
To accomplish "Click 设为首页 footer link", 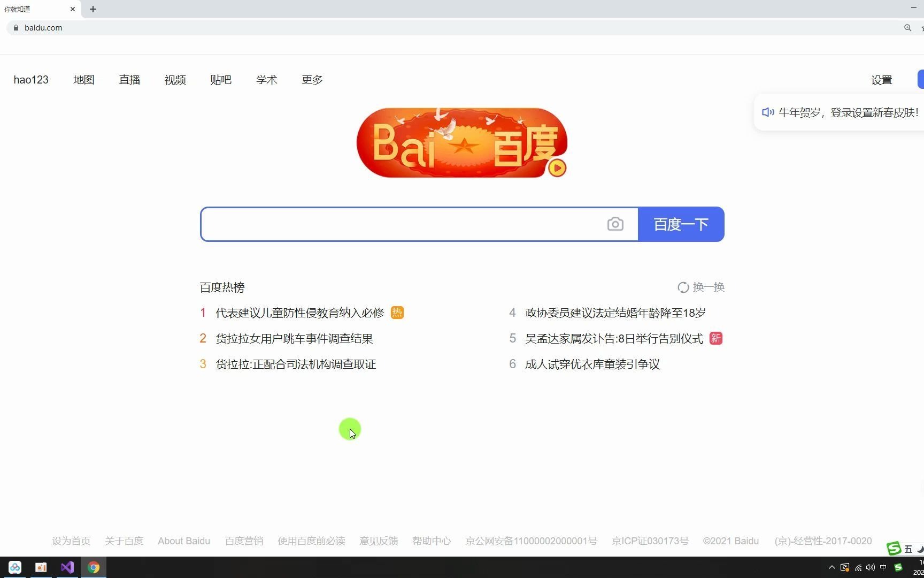I will click(x=71, y=541).
